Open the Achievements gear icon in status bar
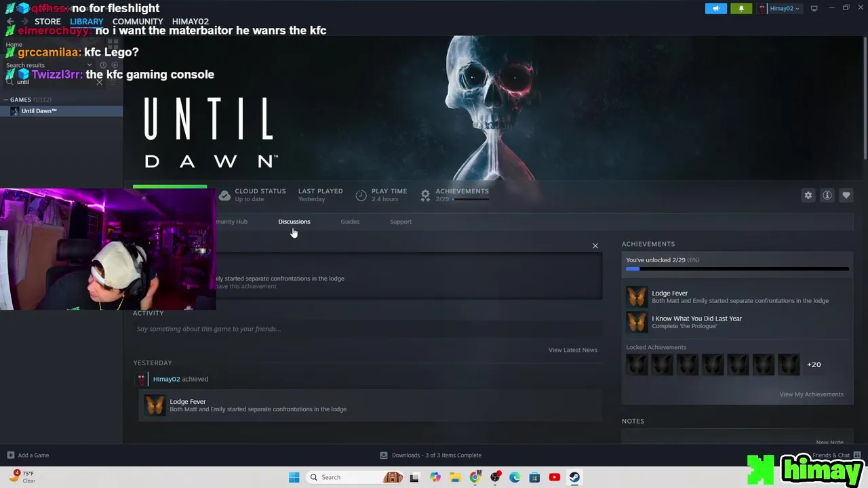The width and height of the screenshot is (868, 488). [425, 195]
